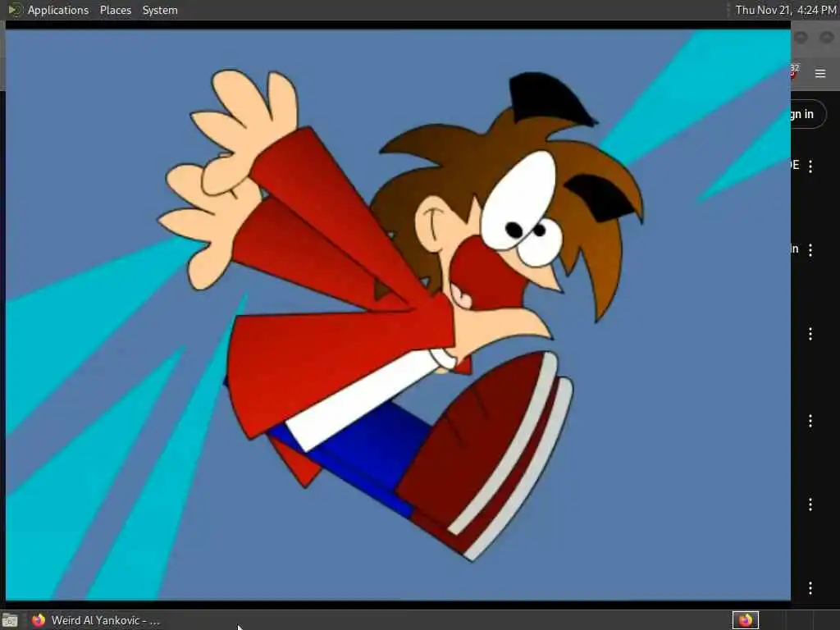
Task: Click the partially visible Sign in button
Action: pos(808,114)
